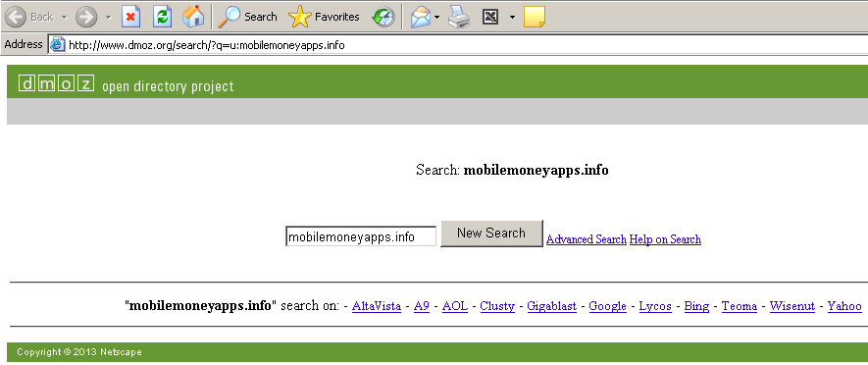Click the Mail envelope icon
Image resolution: width=868 pixels, height=365 pixels.
[421, 17]
